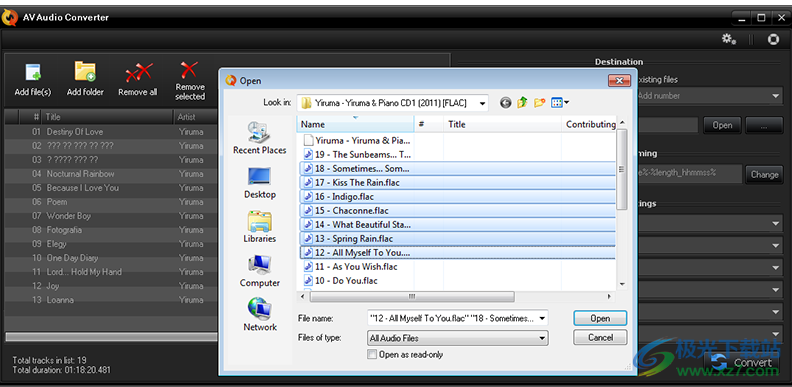The width and height of the screenshot is (792, 387).
Task: Select track 05 Because I Love You
Action: tap(111, 188)
